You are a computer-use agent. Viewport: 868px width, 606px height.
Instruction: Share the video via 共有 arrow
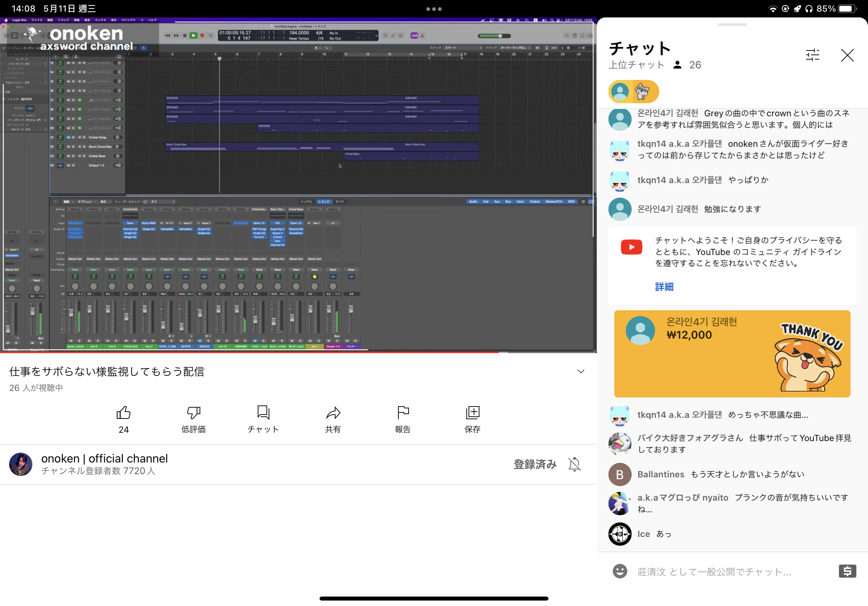point(333,413)
